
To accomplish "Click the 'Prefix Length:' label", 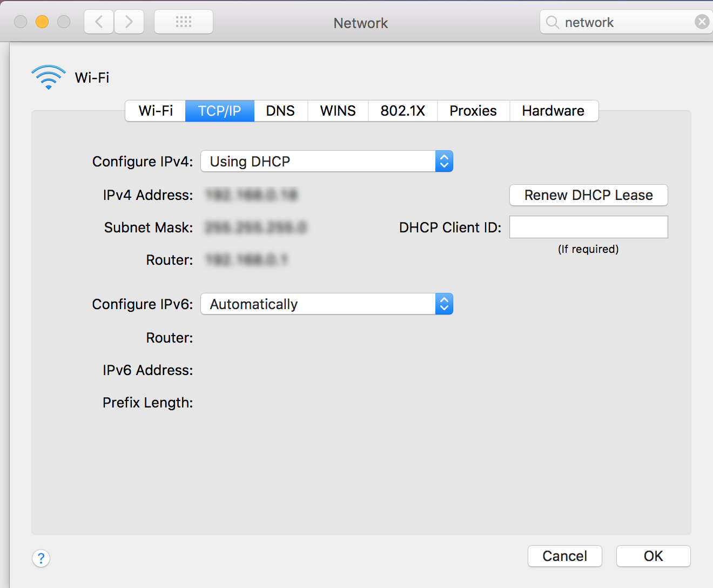I will click(x=148, y=403).
